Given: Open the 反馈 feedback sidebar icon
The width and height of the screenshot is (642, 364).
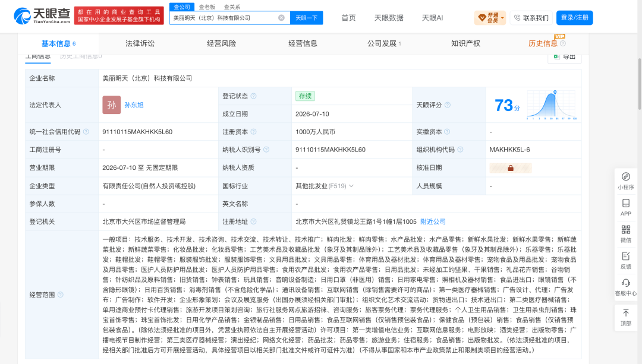Looking at the screenshot, I should [x=625, y=261].
